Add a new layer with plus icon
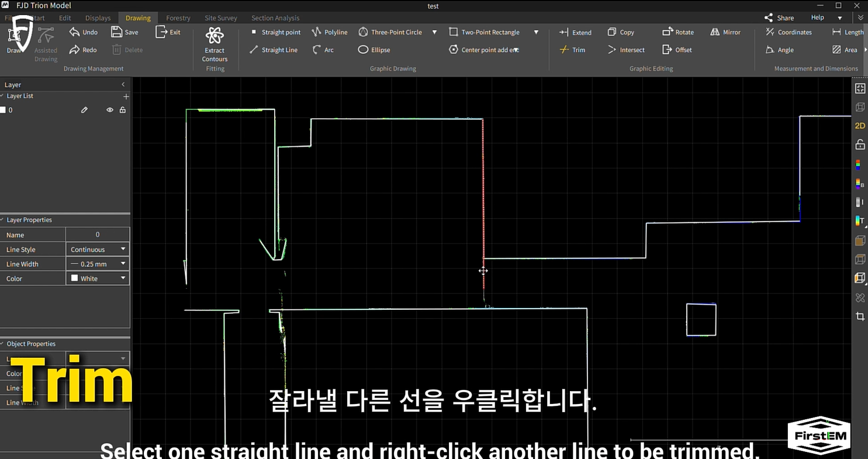The height and width of the screenshot is (459, 868). click(x=126, y=96)
